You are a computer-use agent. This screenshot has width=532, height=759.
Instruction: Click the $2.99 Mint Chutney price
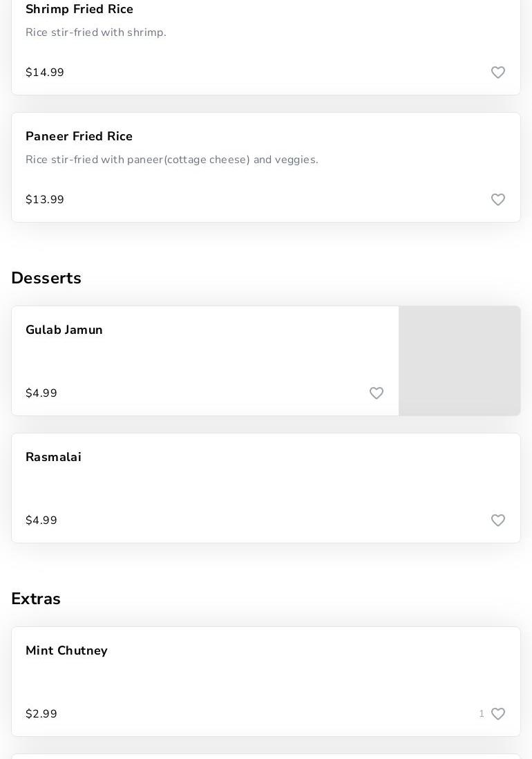point(41,714)
